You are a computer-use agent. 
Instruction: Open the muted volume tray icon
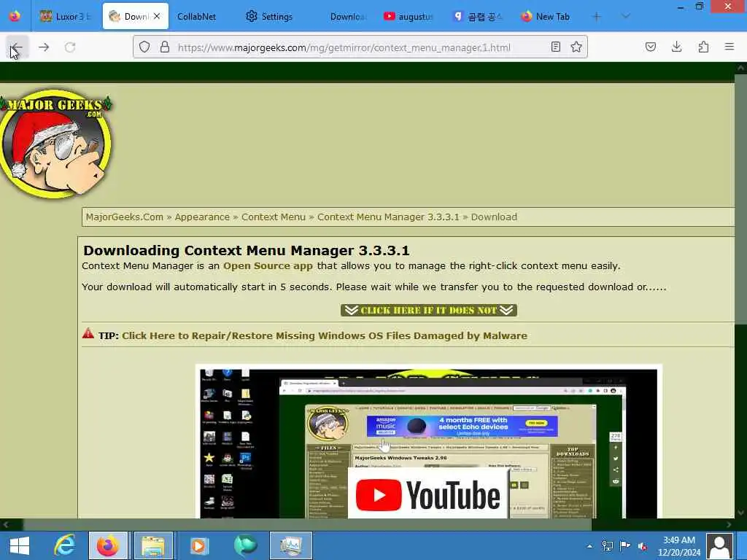coord(643,546)
